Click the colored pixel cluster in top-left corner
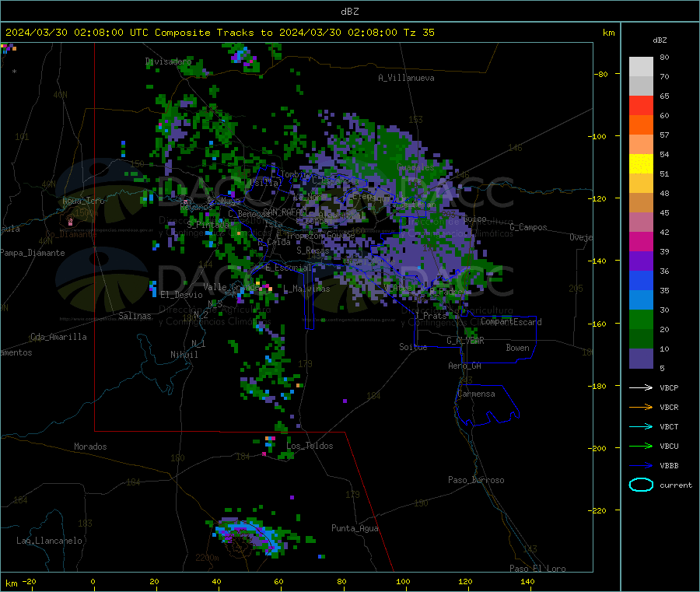This screenshot has height=592, width=700. 8,47
